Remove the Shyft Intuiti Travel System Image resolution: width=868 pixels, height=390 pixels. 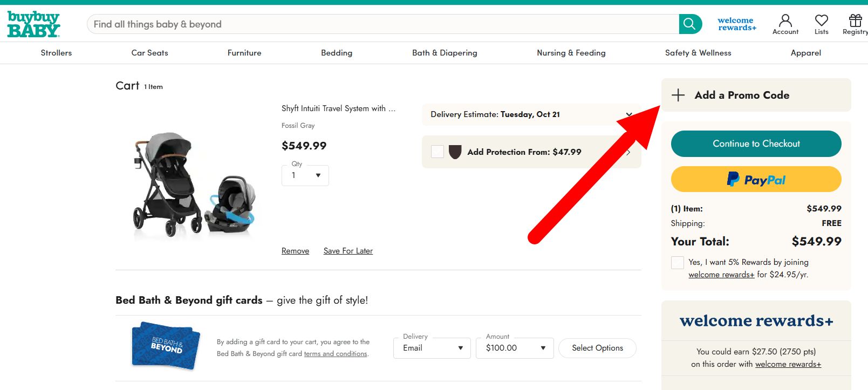click(x=295, y=250)
